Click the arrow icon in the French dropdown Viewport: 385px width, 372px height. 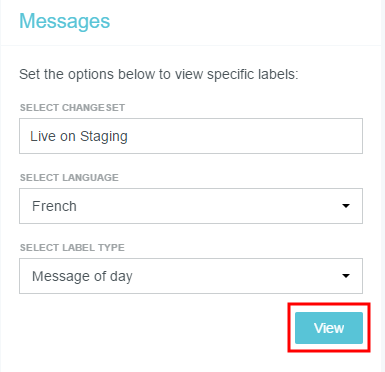pyautogui.click(x=346, y=206)
